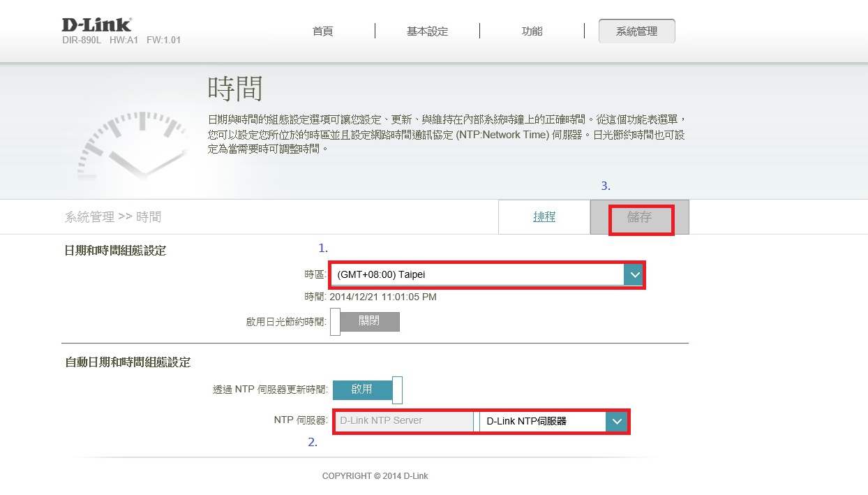The width and height of the screenshot is (868, 495).
Task: Open the 基本設定 menu
Action: (x=427, y=31)
